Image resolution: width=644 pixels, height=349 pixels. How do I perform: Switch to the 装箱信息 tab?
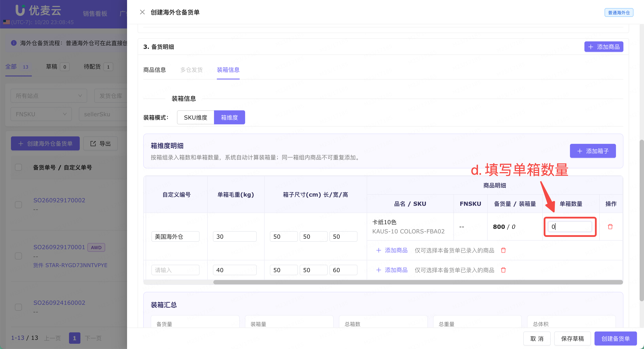point(228,70)
